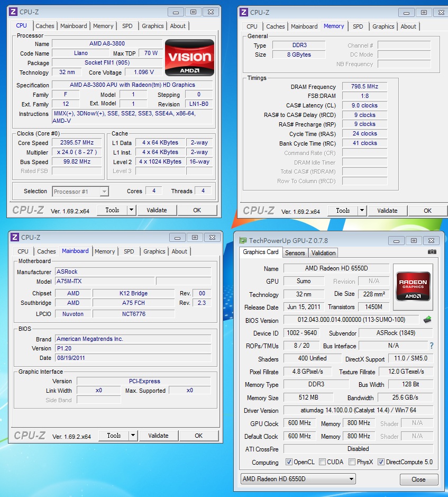Viewport: 448px width, 497px height.
Task: Click the Radeon Graphics logo in GPU-Z
Action: pyautogui.click(x=413, y=286)
